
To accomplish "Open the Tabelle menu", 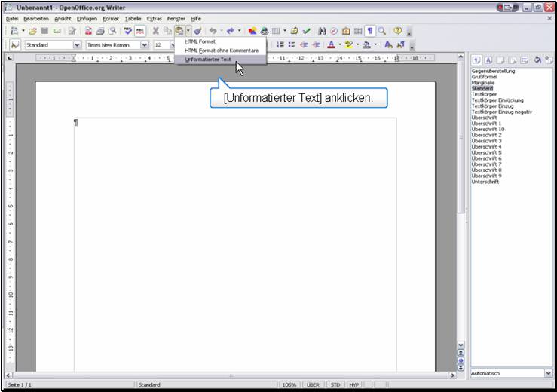I will pos(133,18).
